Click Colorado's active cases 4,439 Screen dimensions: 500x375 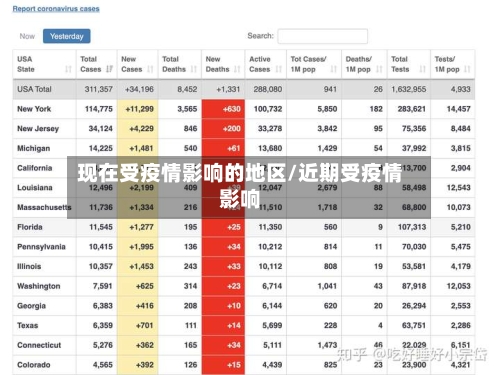pos(272,365)
